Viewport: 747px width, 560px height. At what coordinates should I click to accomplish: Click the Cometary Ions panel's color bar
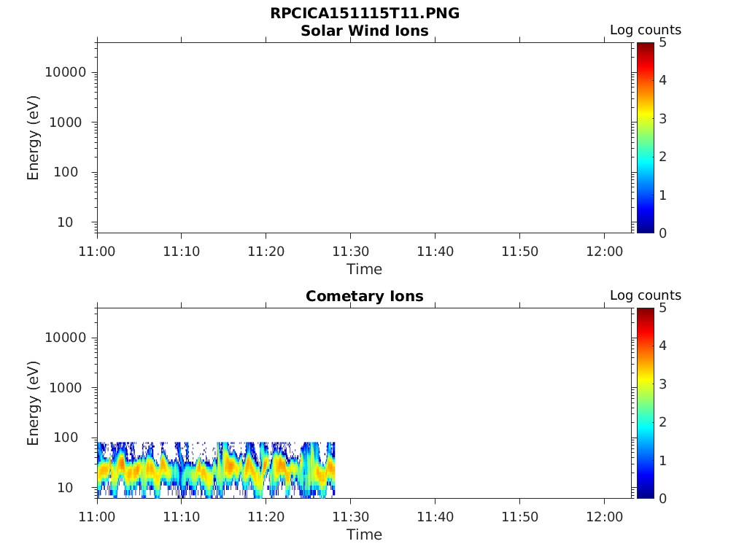(x=645, y=402)
